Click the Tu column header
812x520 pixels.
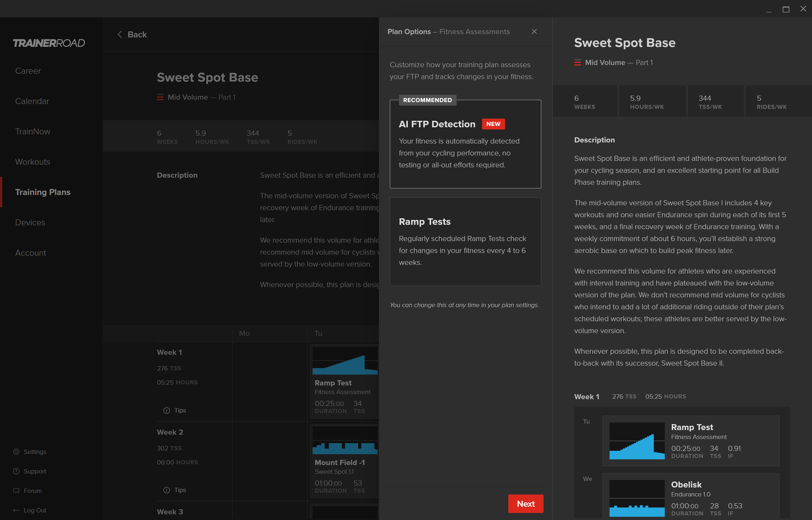click(318, 333)
